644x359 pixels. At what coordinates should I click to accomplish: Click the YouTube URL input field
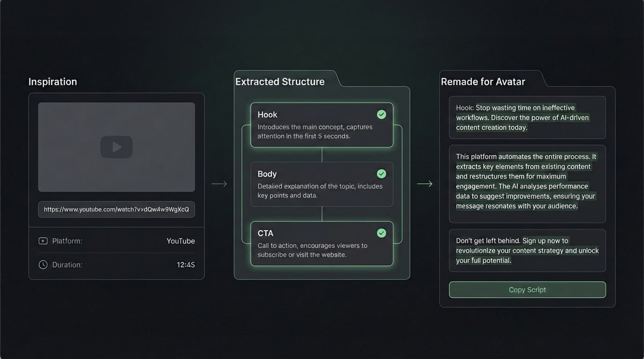[116, 209]
